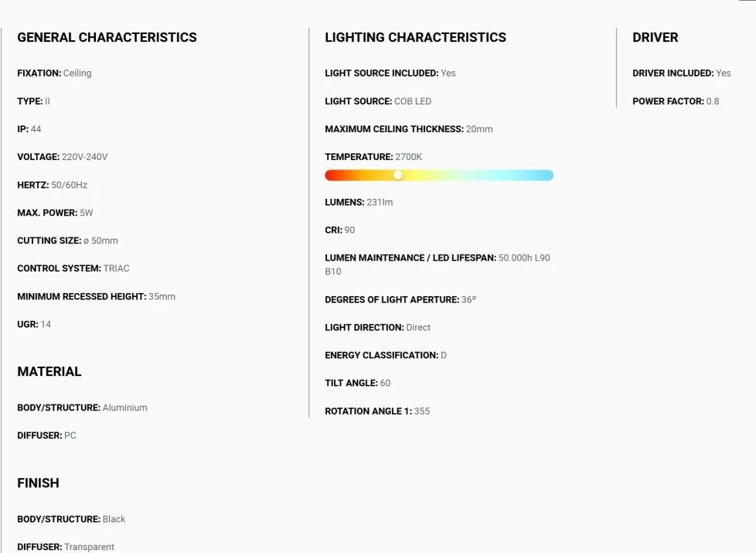Viewport: 756px width, 553px height.
Task: Click the color temperature slider handle
Action: coord(398,175)
